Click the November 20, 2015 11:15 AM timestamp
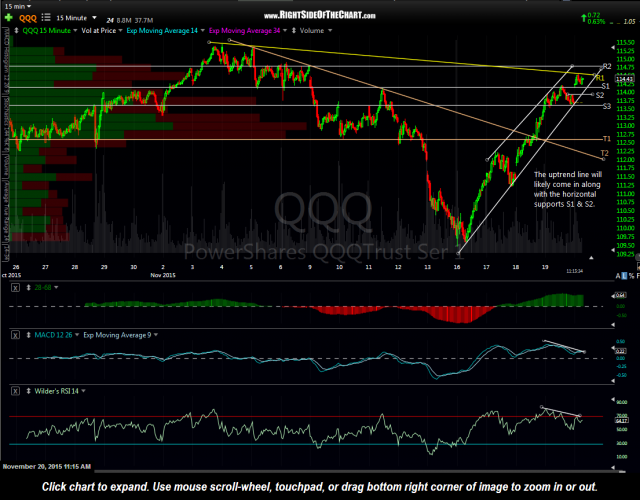This screenshot has height=500, width=640. (47, 467)
